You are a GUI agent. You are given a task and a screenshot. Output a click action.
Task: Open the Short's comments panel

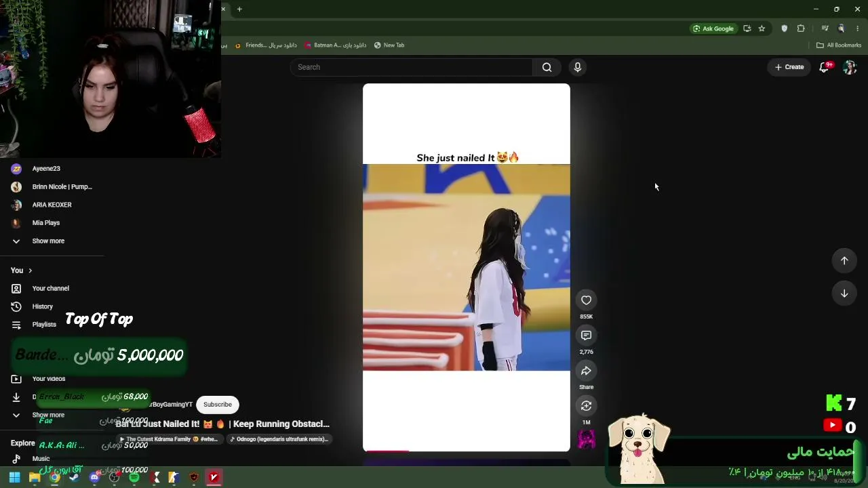[x=586, y=335]
